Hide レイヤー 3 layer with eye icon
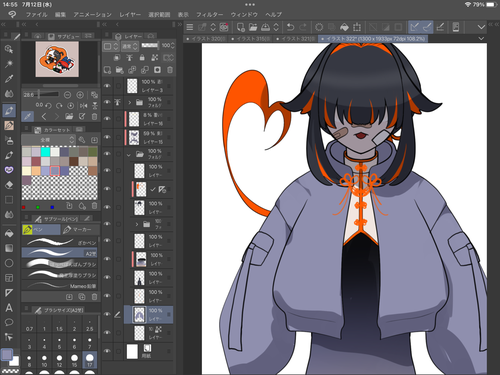Screen dimensions: 500x375 (x=107, y=86)
